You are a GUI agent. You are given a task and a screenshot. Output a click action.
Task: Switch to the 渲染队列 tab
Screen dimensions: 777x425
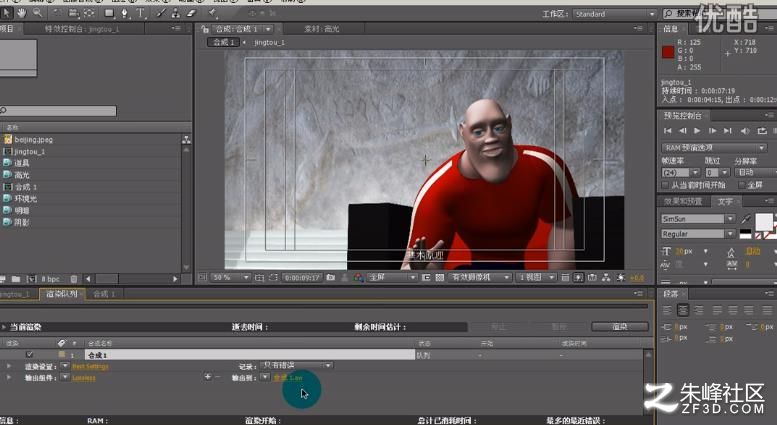(x=62, y=294)
